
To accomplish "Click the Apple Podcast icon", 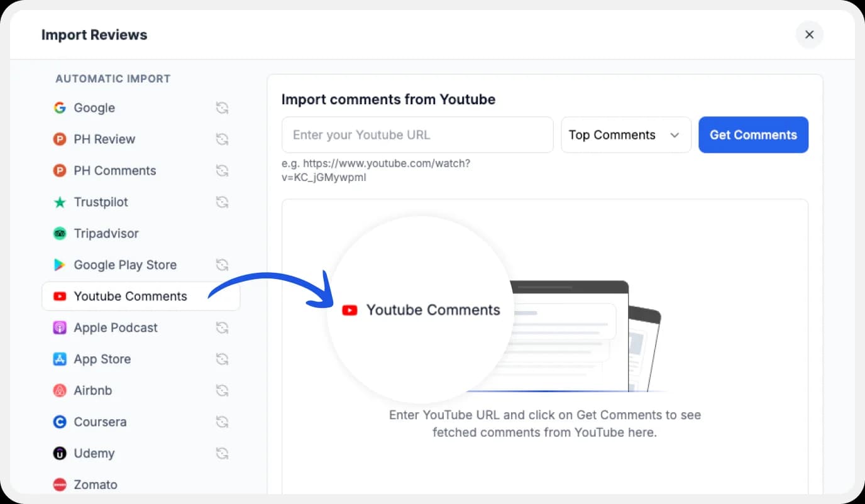I will tap(60, 327).
